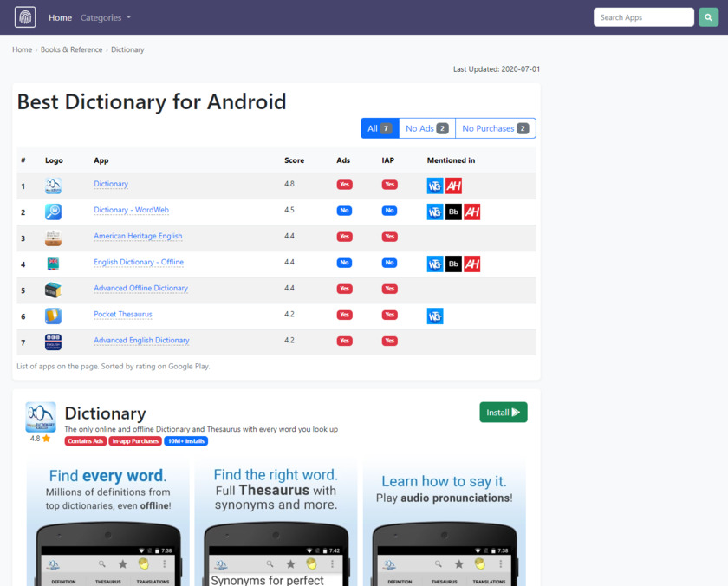The image size is (728, 586).
Task: Click Last Updated: 2020-07-01 text
Action: pos(497,69)
